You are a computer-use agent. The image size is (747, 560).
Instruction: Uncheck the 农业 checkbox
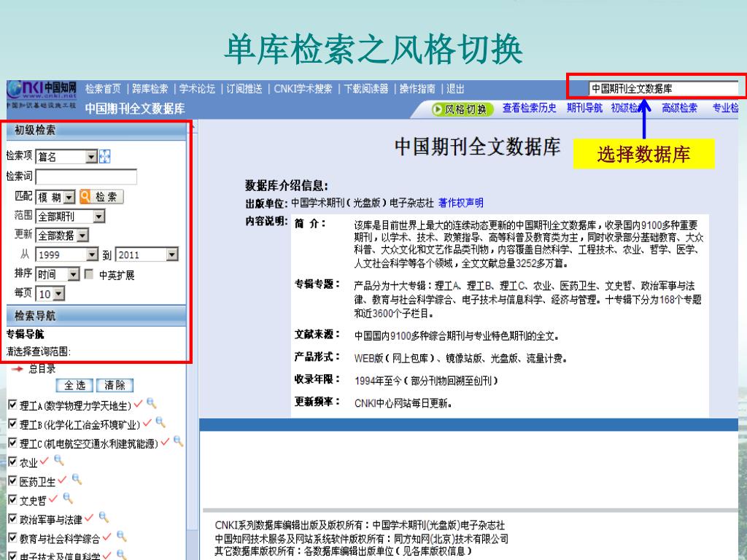pyautogui.click(x=13, y=462)
